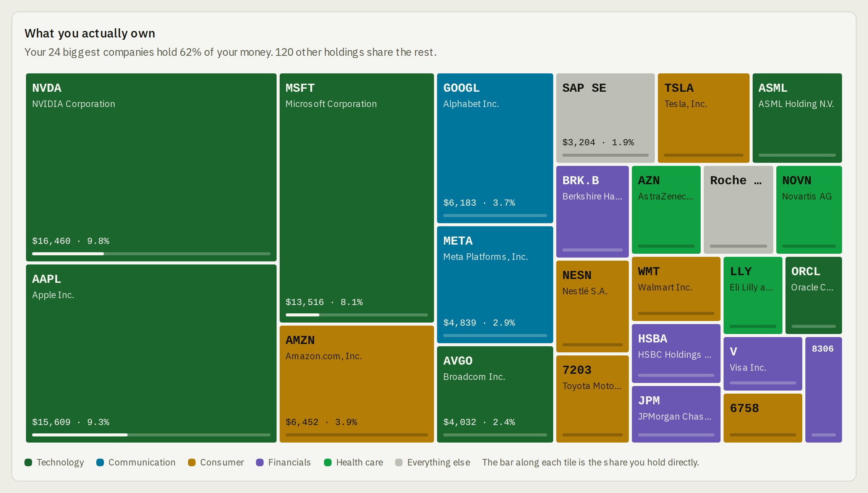
Task: Select the META Meta Platforms tile
Action: point(495,285)
